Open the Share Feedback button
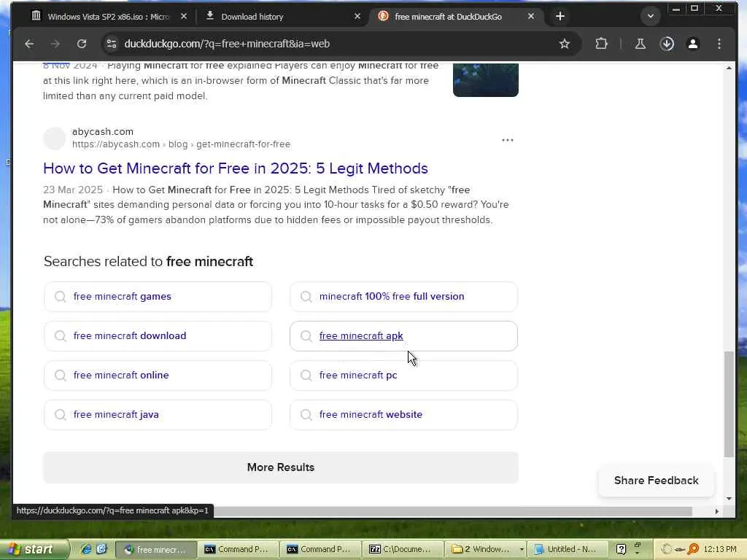The image size is (747, 560). click(x=656, y=481)
